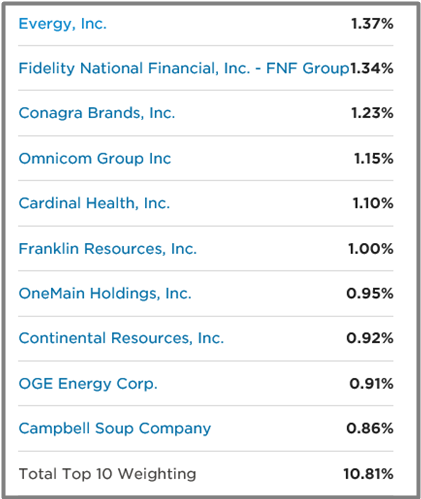421x499 pixels.
Task: Click the 1.23% Conagra weighting
Action: tap(372, 113)
